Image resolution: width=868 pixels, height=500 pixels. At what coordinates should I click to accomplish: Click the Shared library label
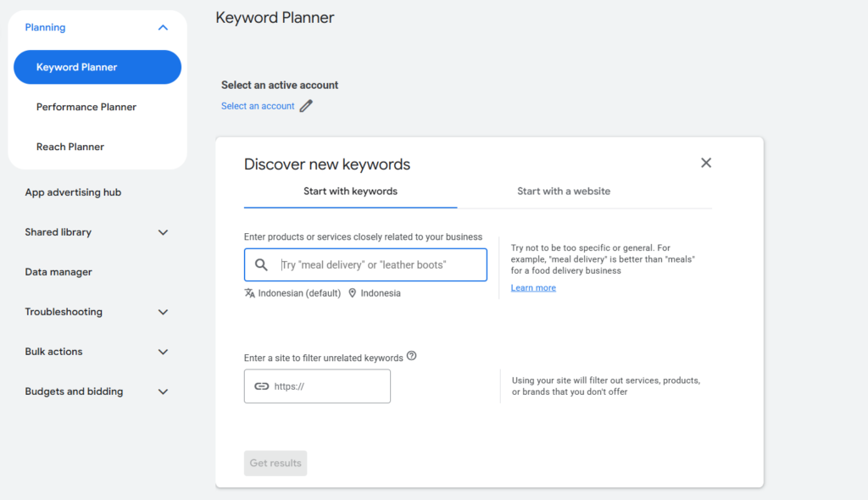tap(58, 232)
